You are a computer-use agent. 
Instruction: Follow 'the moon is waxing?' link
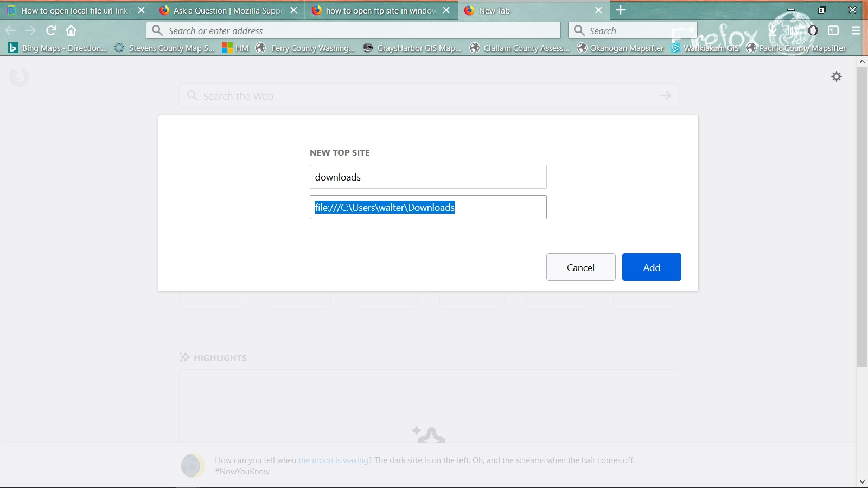335,460
